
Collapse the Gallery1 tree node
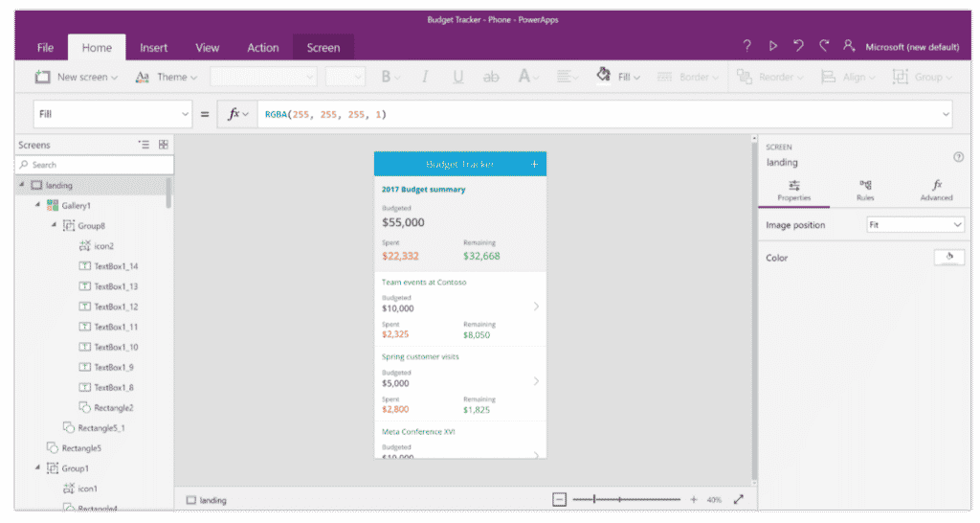[37, 205]
